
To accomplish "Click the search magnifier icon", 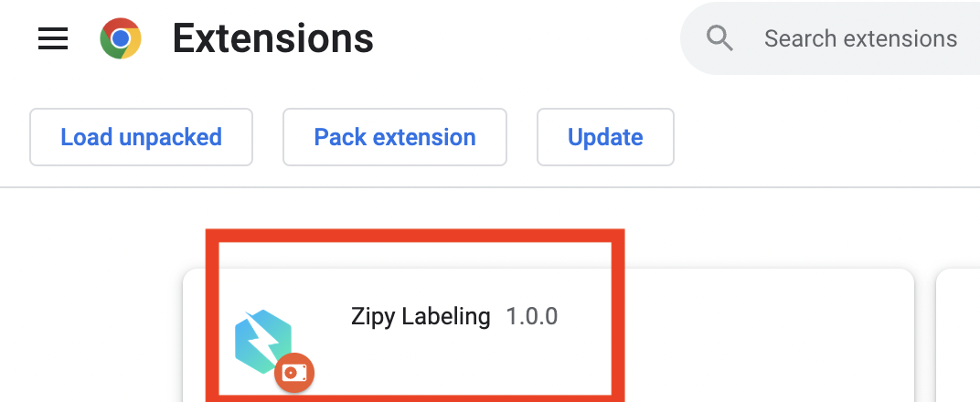I will tap(720, 38).
